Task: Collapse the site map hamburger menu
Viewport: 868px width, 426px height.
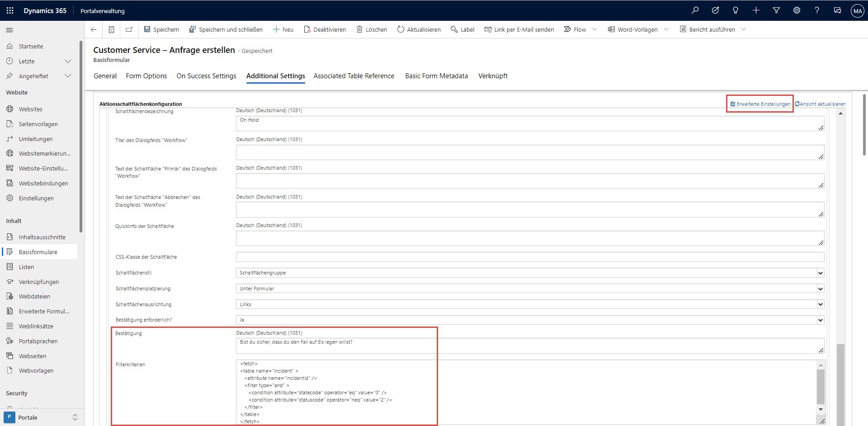Action: (9, 30)
